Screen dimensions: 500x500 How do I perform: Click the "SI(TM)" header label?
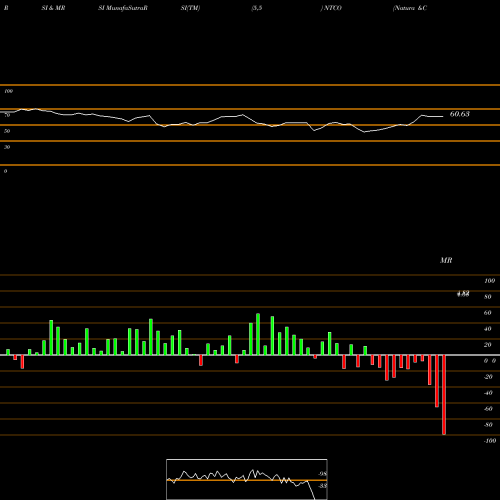click(x=190, y=8)
